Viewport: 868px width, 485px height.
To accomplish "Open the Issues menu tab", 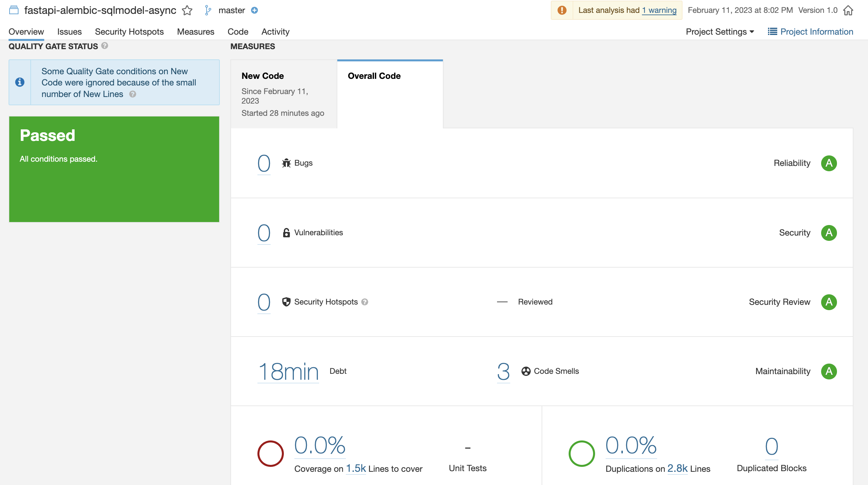I will pos(69,32).
